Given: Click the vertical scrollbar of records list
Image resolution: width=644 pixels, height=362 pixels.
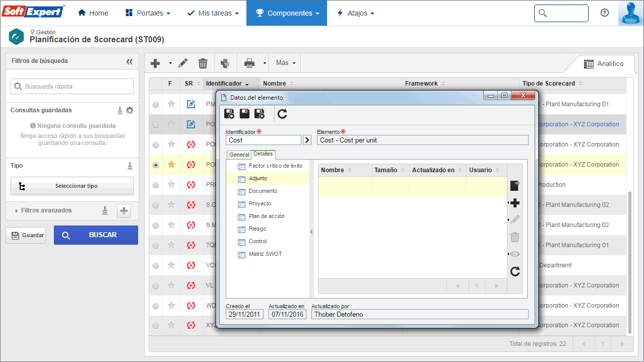Looking at the screenshot, I should [630, 262].
